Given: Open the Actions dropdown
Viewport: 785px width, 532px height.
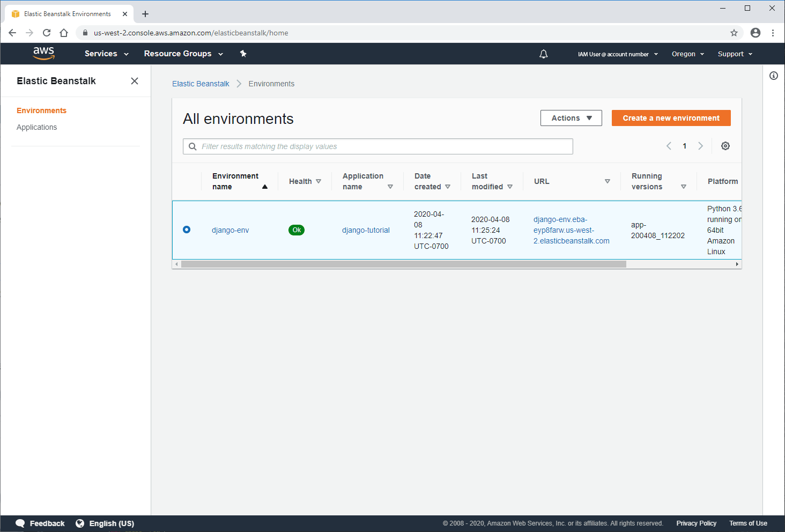Looking at the screenshot, I should 571,117.
